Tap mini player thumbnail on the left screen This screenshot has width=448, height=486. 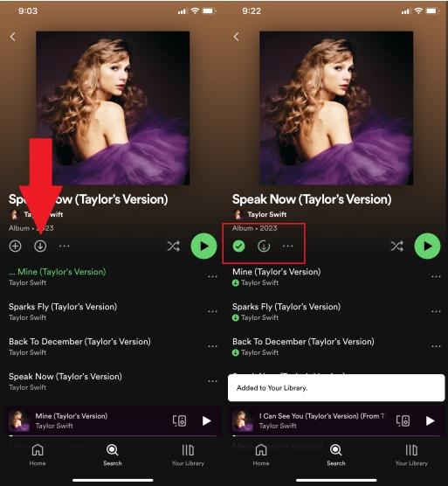[x=19, y=421]
